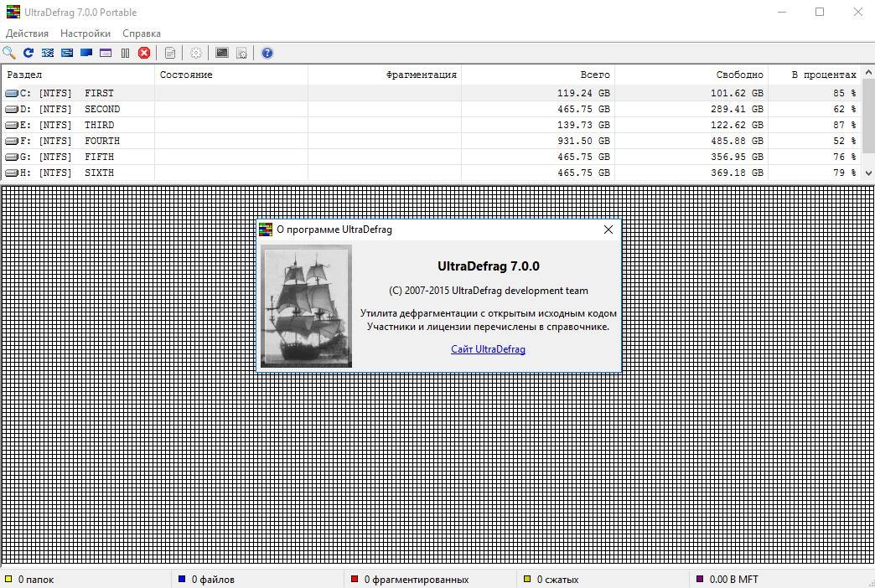Viewport: 875px width, 588px height.
Task: Click the drive list scroll down arrow
Action: (x=868, y=173)
